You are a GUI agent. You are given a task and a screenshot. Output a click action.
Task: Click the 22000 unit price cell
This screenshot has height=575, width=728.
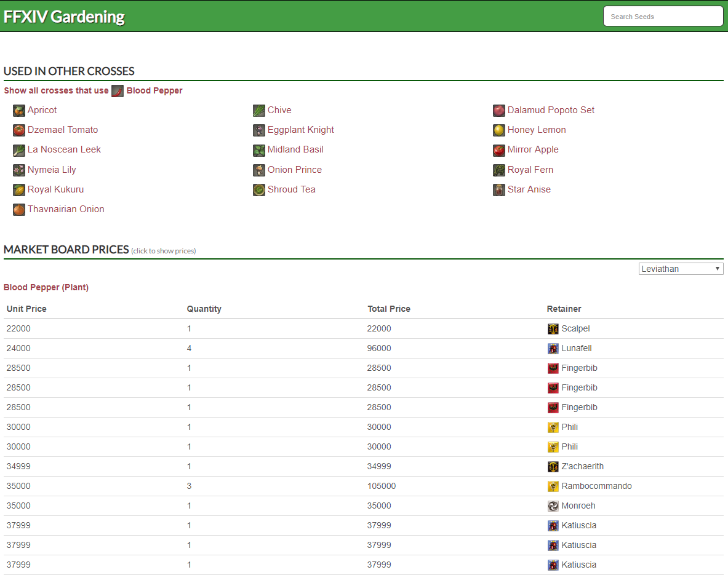coord(18,328)
